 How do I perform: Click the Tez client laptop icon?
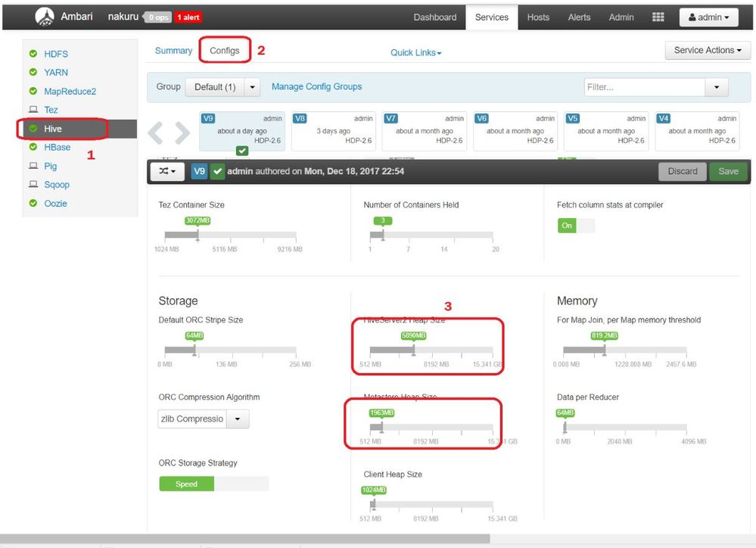pyautogui.click(x=33, y=110)
